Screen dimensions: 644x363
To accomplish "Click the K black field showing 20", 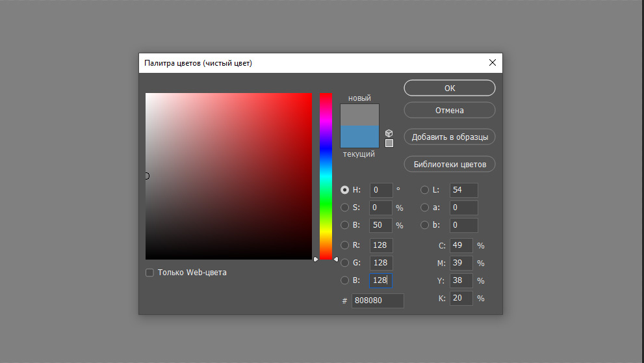I will [461, 298].
